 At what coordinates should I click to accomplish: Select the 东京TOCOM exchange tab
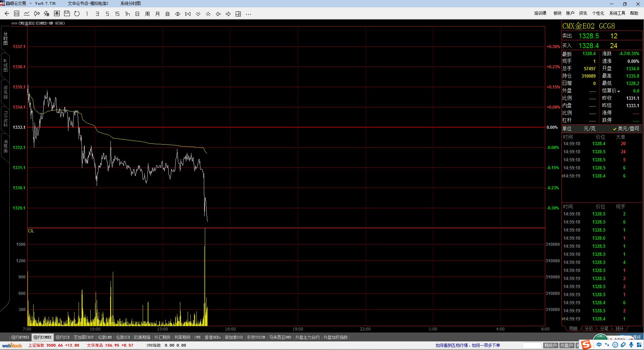click(x=256, y=337)
